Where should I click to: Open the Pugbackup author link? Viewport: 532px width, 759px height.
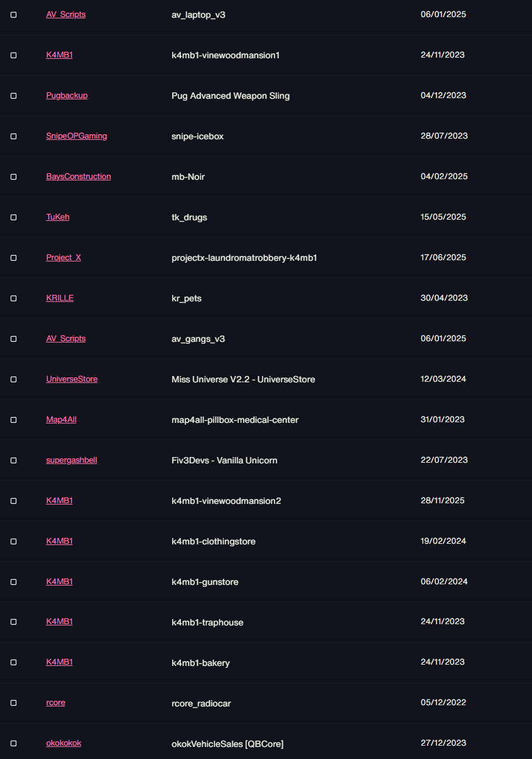pyautogui.click(x=67, y=96)
